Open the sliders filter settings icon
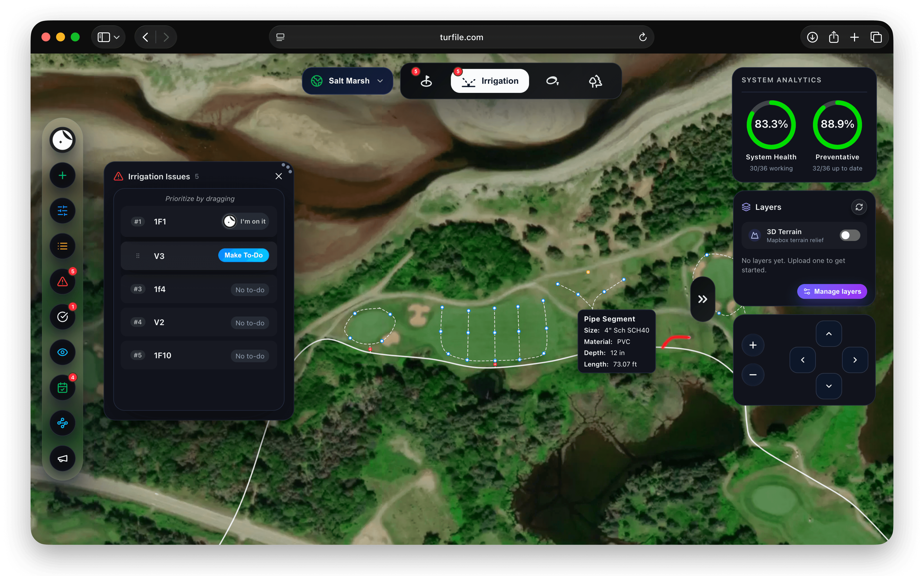 tap(62, 211)
